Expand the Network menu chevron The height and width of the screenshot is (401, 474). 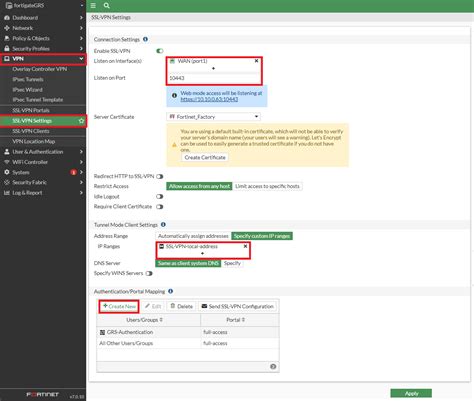coord(81,28)
